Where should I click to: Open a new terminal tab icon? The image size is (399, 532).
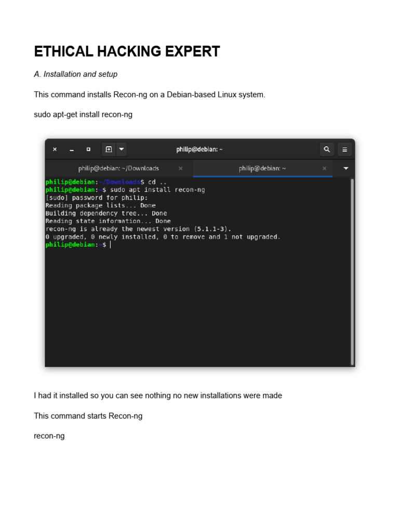(x=109, y=149)
